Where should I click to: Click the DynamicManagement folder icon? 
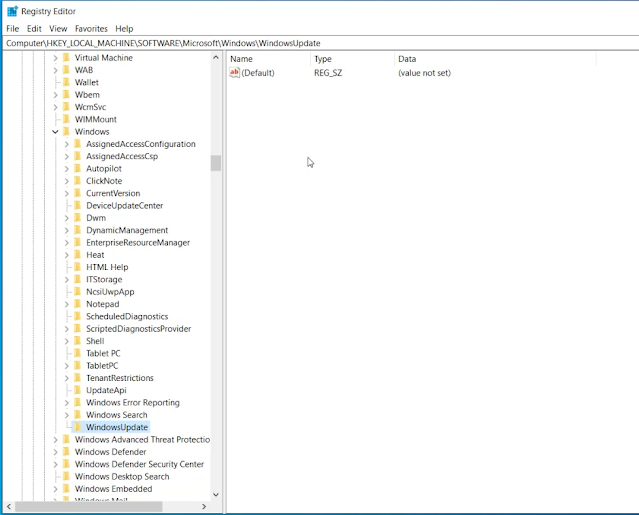(77, 230)
